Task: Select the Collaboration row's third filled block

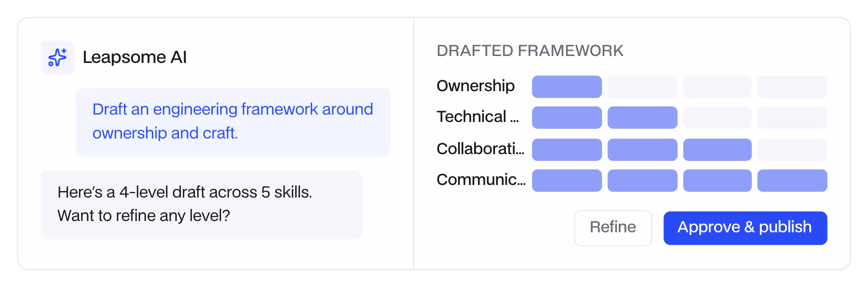Action: tap(717, 150)
